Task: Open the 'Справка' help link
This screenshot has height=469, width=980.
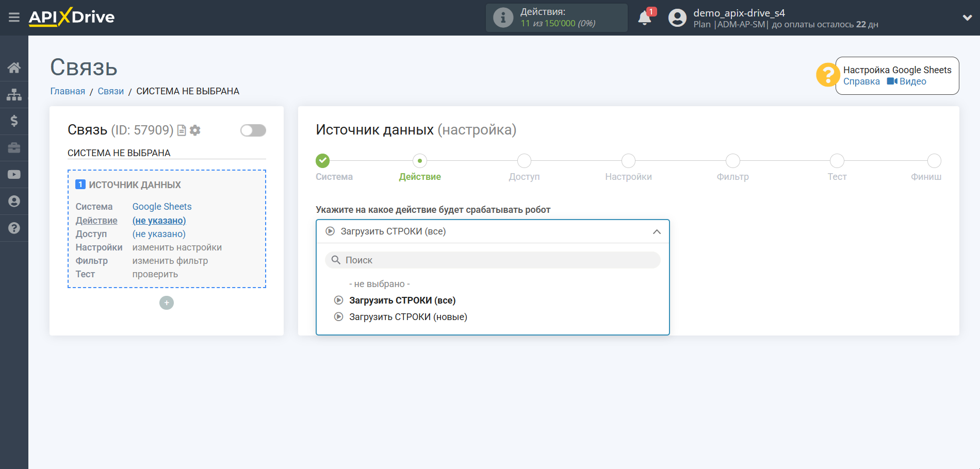Action: (x=860, y=81)
